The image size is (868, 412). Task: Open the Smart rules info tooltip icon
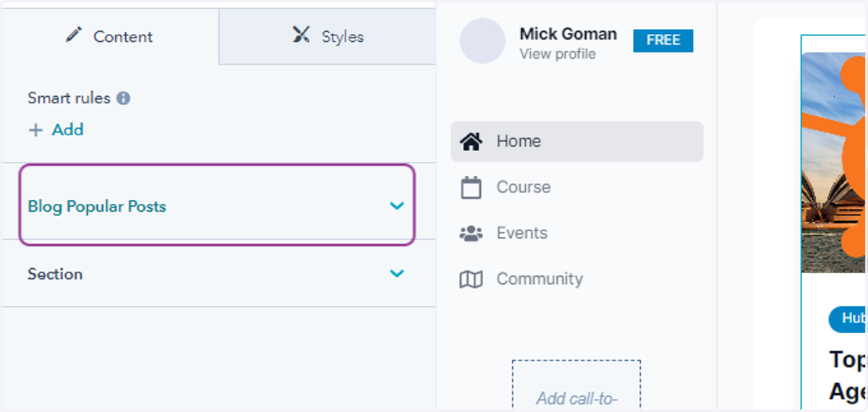124,98
